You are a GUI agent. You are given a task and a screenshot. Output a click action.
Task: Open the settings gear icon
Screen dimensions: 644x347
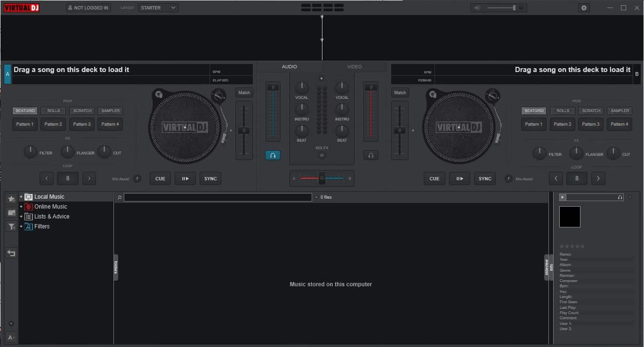(584, 8)
